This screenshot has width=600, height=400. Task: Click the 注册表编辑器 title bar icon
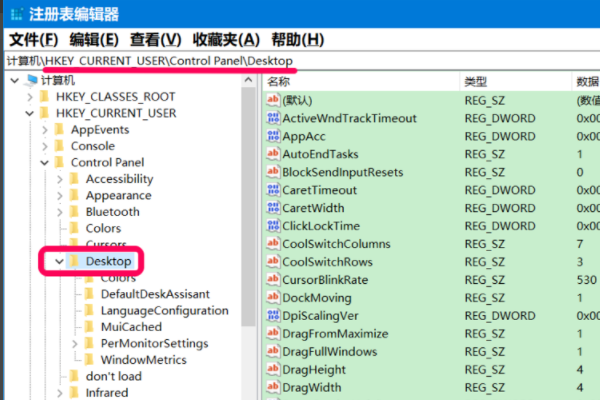point(17,14)
